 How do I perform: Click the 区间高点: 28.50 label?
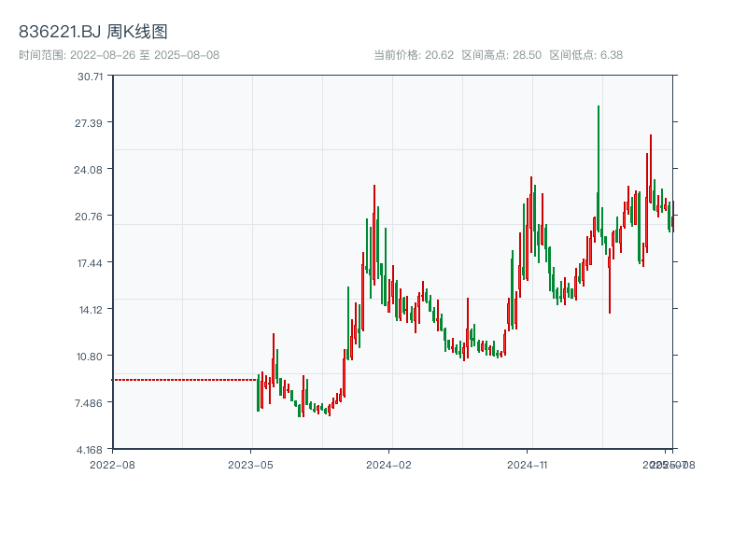click(501, 55)
